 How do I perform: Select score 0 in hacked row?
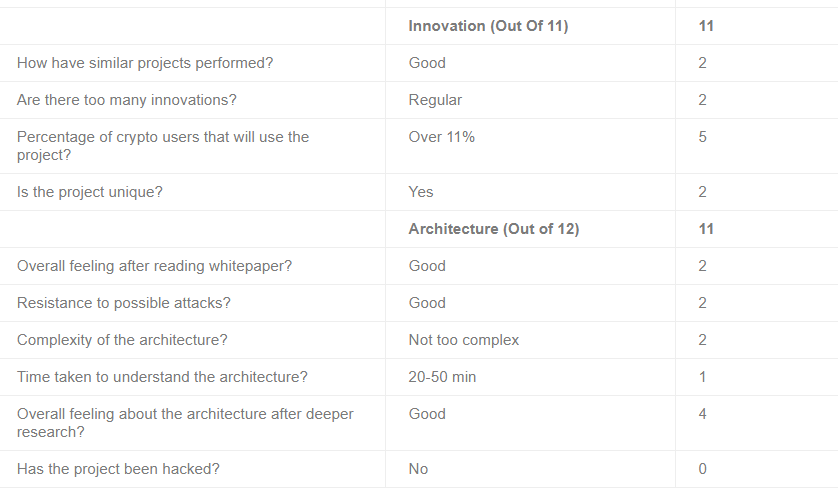point(702,469)
